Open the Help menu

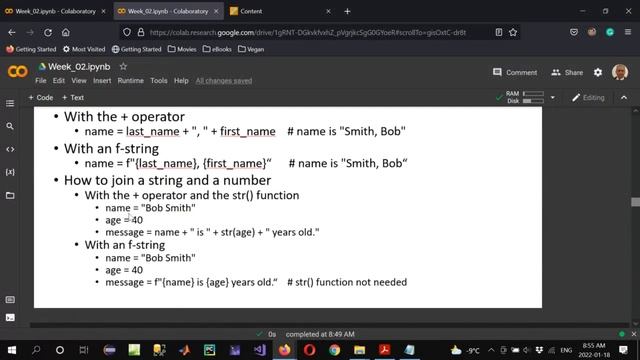click(181, 81)
